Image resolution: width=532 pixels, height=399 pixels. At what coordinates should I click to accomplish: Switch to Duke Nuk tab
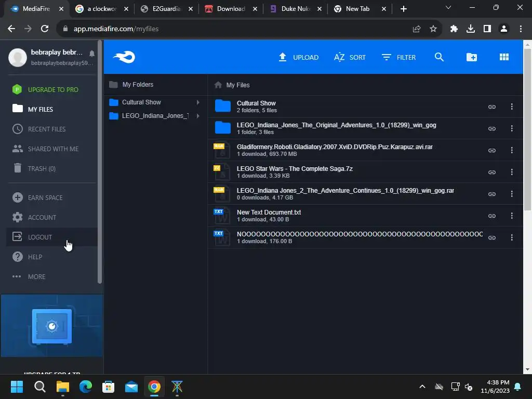coord(295,9)
